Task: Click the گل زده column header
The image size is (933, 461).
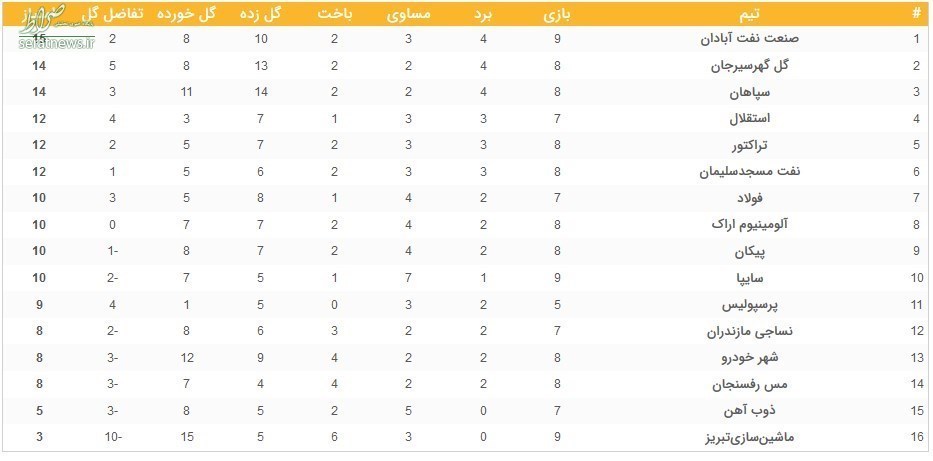Action: click(260, 15)
